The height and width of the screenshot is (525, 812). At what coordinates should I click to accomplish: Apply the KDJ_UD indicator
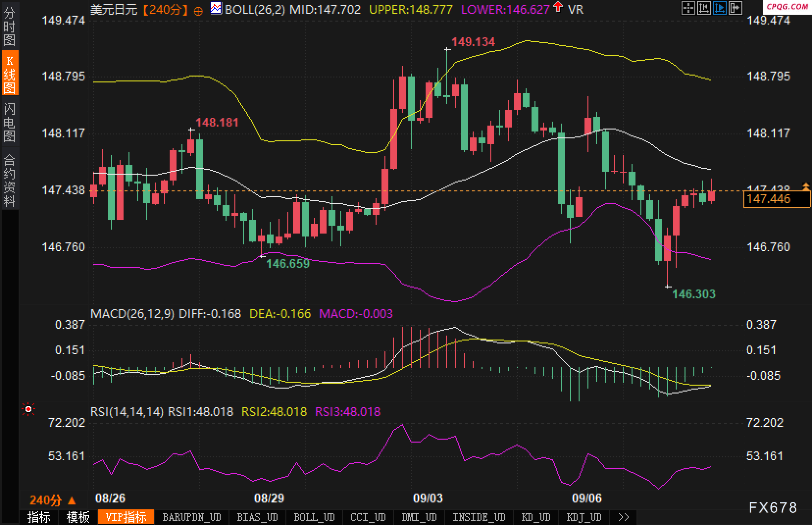(x=584, y=517)
